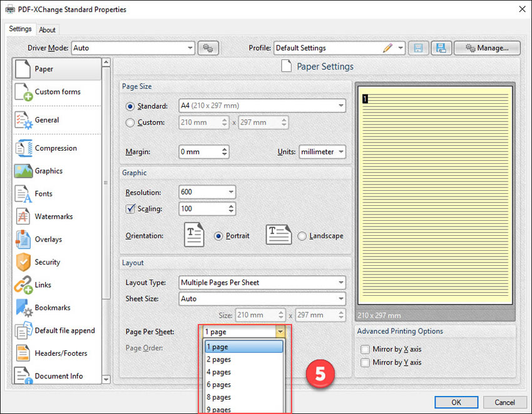The width and height of the screenshot is (532, 414).
Task: Open the Graphics settings category
Action: click(x=57, y=171)
